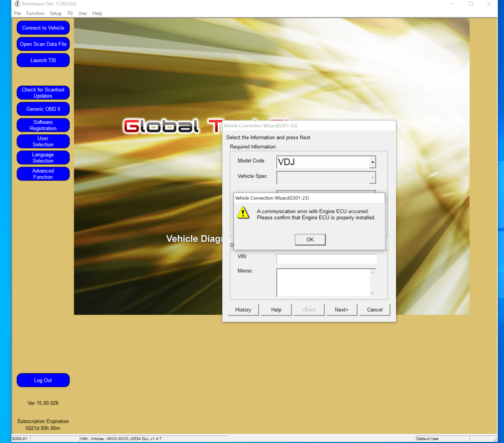Screen dimensions: 504x443
Task: Click Default User in status bar
Action: (428, 439)
